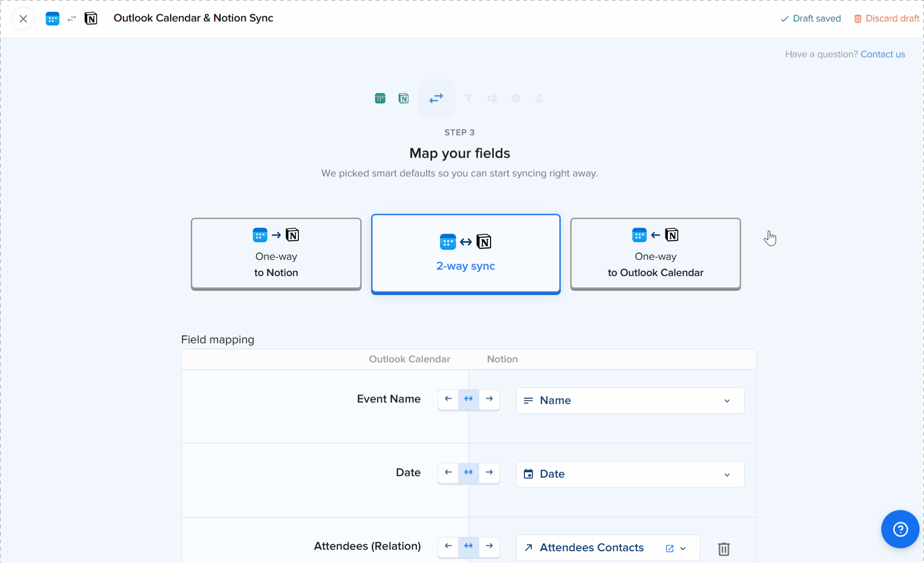Image resolution: width=924 pixels, height=563 pixels.
Task: Set Event Name to two-way sync
Action: [468, 399]
